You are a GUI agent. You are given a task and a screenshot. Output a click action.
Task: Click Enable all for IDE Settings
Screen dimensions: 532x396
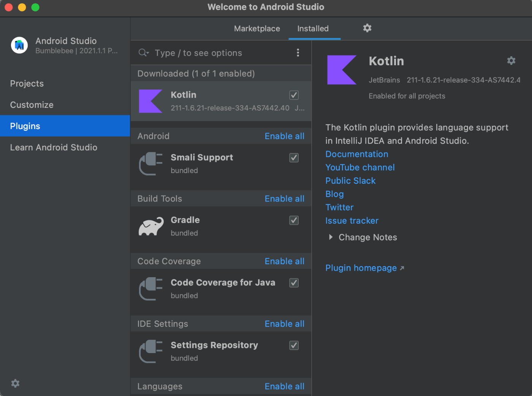[284, 324]
